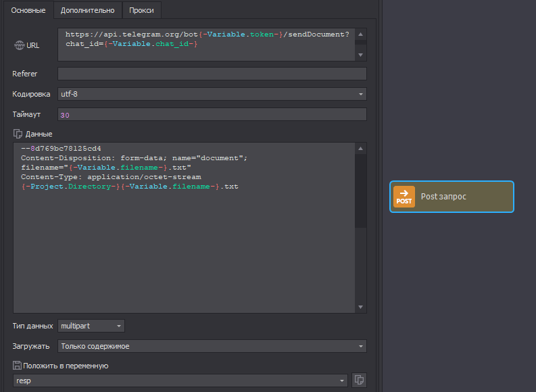Click the URL field's scroll down arrow

click(361, 55)
